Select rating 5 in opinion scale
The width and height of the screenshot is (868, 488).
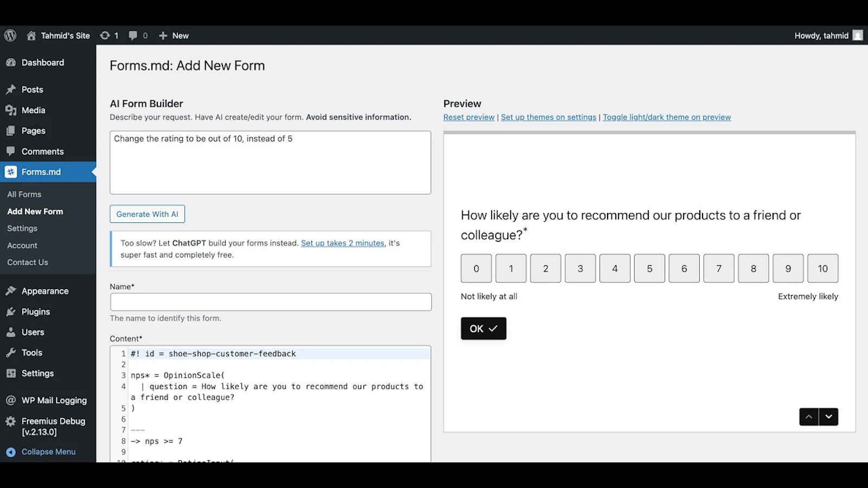650,268
